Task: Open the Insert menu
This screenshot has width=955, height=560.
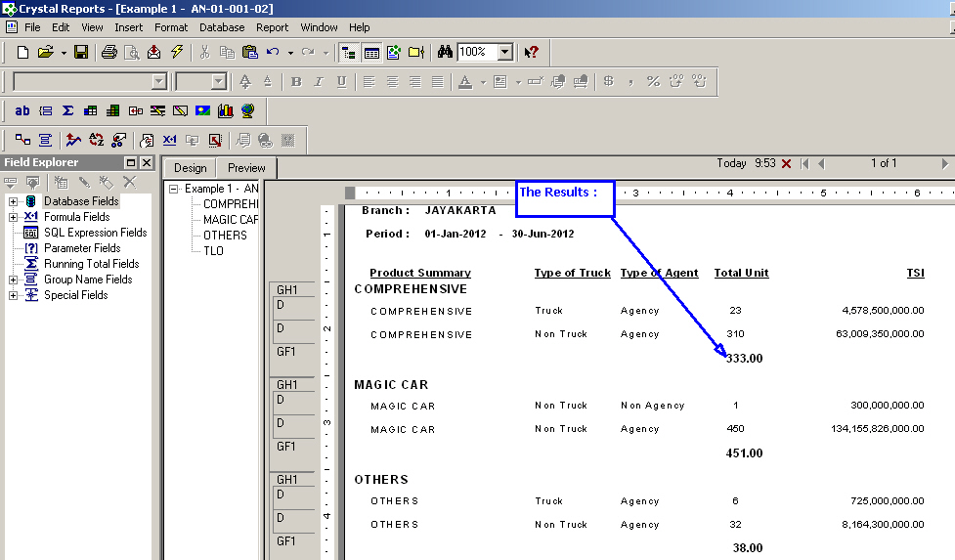Action: [128, 27]
